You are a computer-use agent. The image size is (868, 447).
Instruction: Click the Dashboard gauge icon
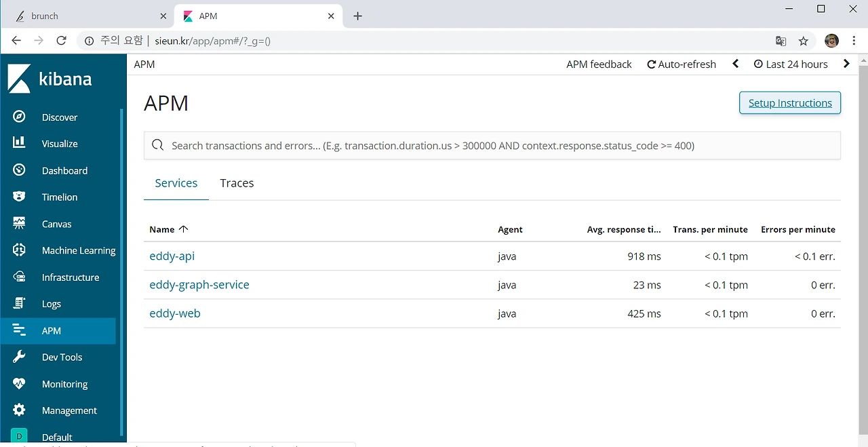pyautogui.click(x=19, y=170)
